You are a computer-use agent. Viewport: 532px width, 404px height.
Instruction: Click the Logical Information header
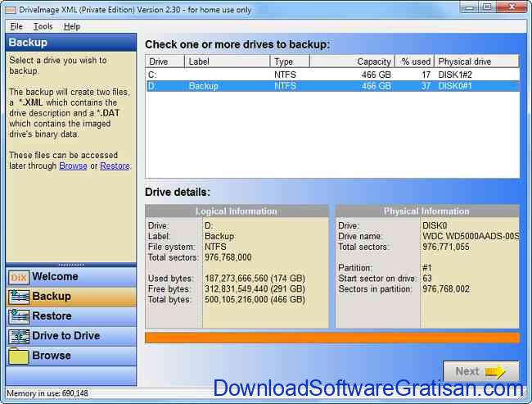[237, 211]
